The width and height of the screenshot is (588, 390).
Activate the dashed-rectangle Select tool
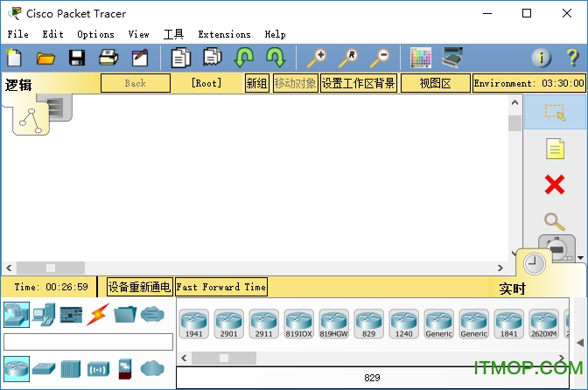point(554,113)
